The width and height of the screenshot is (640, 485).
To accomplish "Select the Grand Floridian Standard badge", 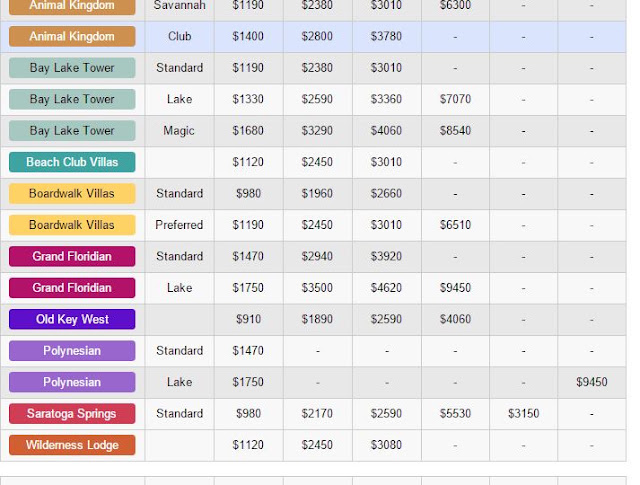I will [72, 256].
